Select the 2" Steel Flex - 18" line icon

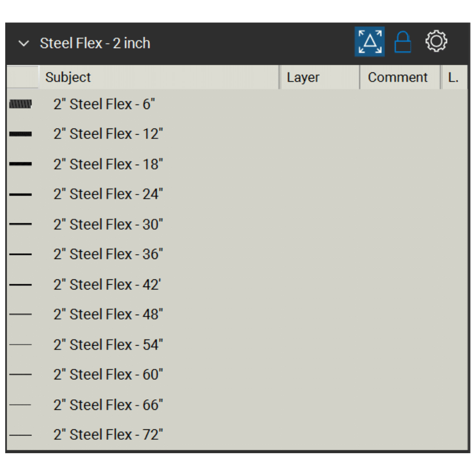tap(20, 164)
